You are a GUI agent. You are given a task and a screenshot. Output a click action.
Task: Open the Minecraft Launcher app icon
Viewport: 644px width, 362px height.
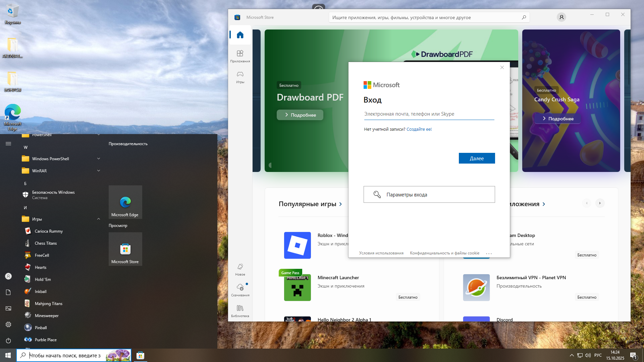[297, 288]
